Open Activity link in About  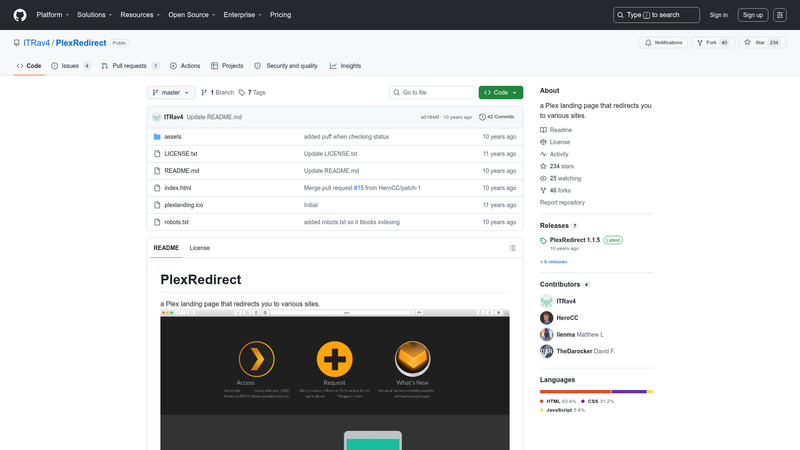point(554,154)
